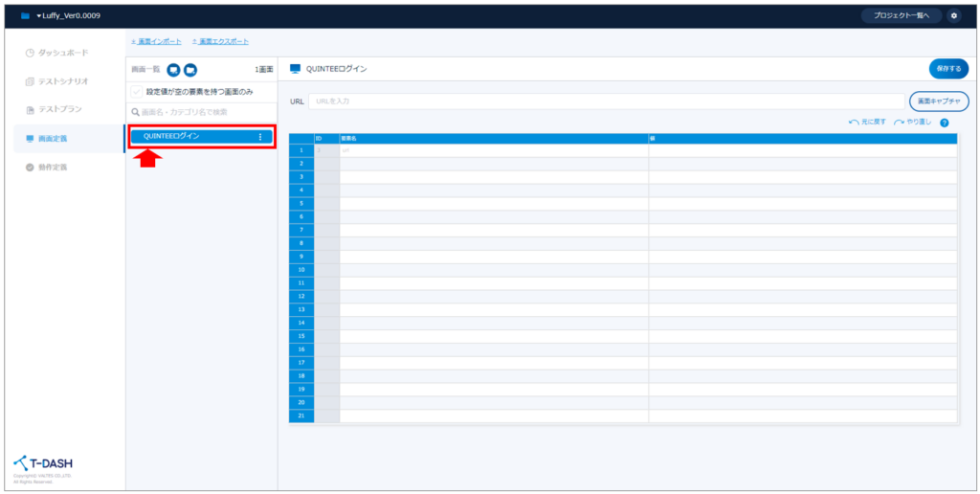Click the blue help question mark icon

pyautogui.click(x=944, y=123)
